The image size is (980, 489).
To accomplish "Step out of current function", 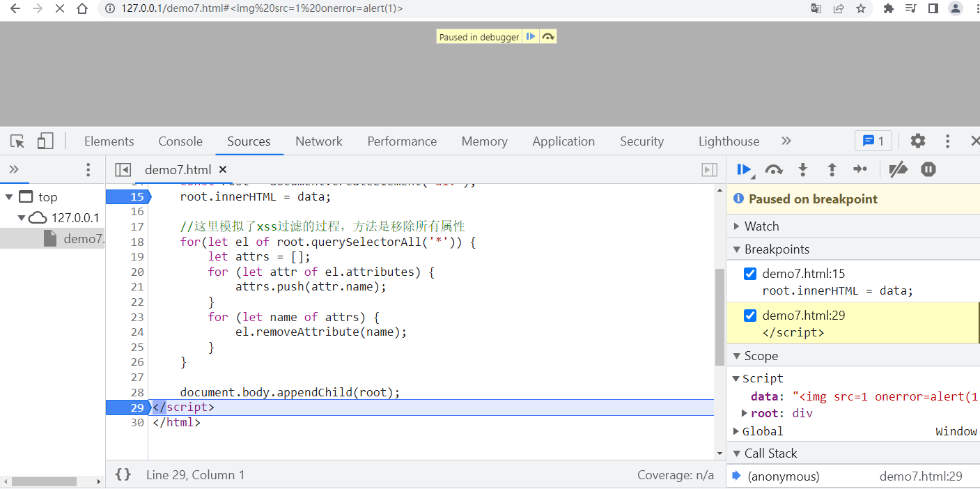I will (832, 169).
